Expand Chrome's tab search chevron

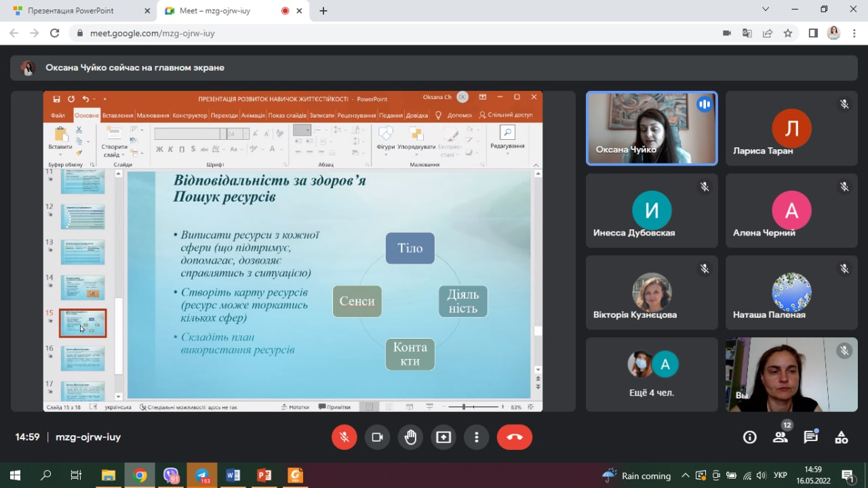766,10
